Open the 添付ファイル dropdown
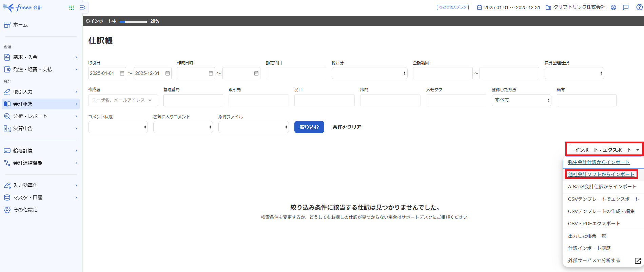Screen dimensions: 644x272 click(254, 127)
